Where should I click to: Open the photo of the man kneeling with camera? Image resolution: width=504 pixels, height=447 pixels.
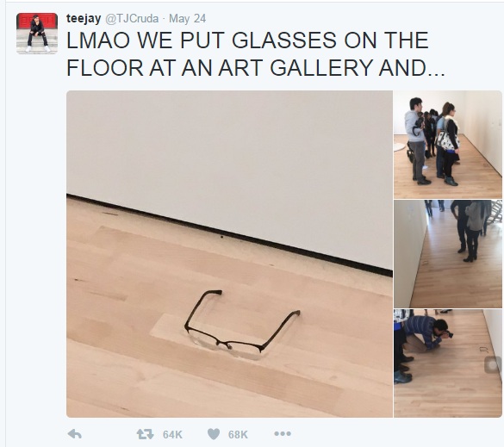pyautogui.click(x=448, y=363)
